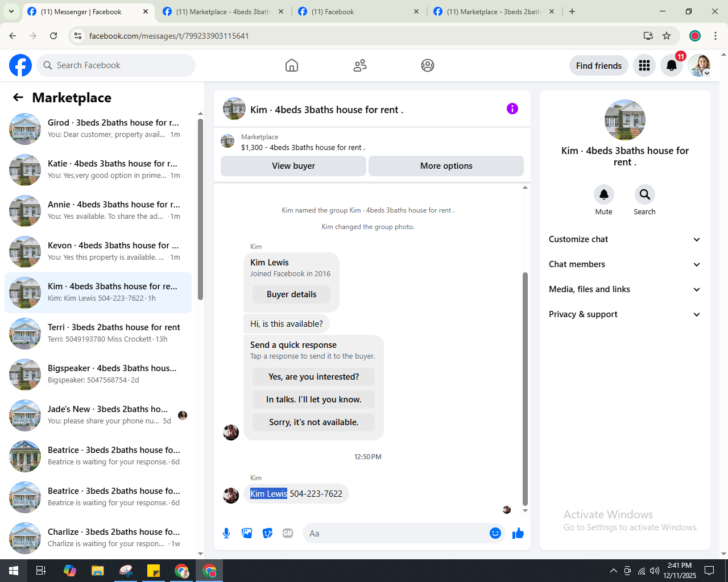The image size is (728, 582).
Task: Open Sticky Notes on taskbar
Action: [154, 571]
